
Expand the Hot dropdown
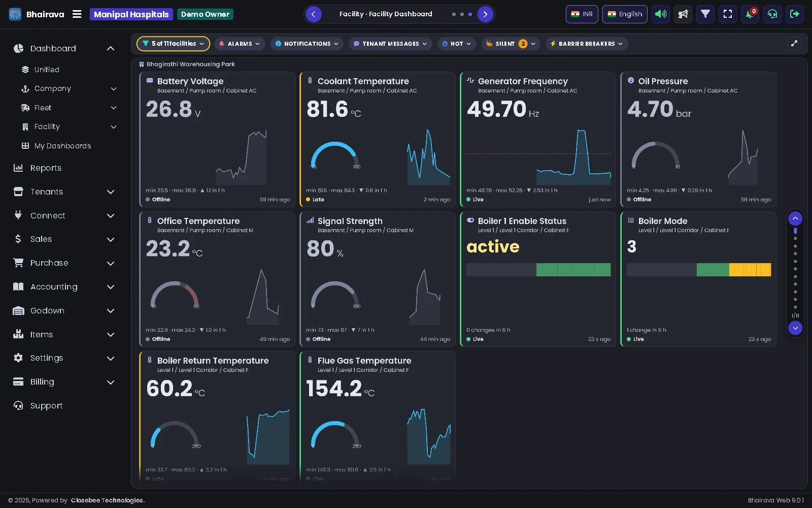pos(457,44)
